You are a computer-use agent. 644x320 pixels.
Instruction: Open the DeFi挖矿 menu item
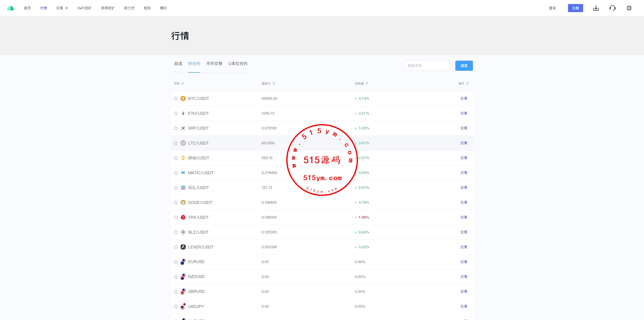(85, 8)
